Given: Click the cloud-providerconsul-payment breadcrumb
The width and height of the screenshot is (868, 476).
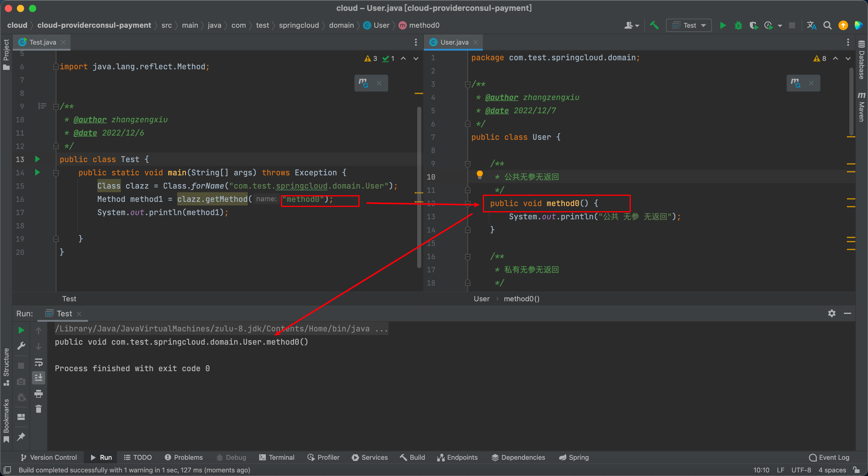Looking at the screenshot, I should coord(94,25).
